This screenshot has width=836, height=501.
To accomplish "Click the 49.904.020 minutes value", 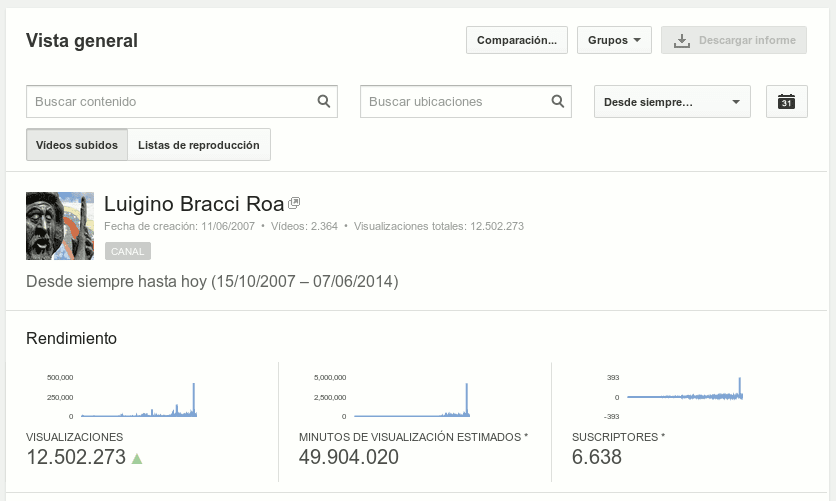I will 349,457.
